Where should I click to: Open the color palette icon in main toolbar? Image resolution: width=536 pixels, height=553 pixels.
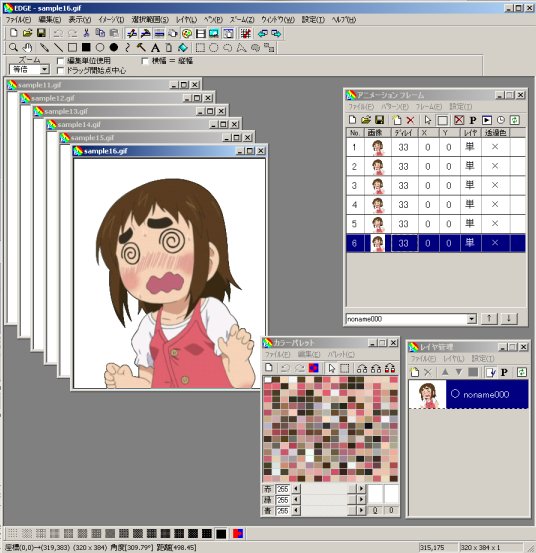click(187, 34)
